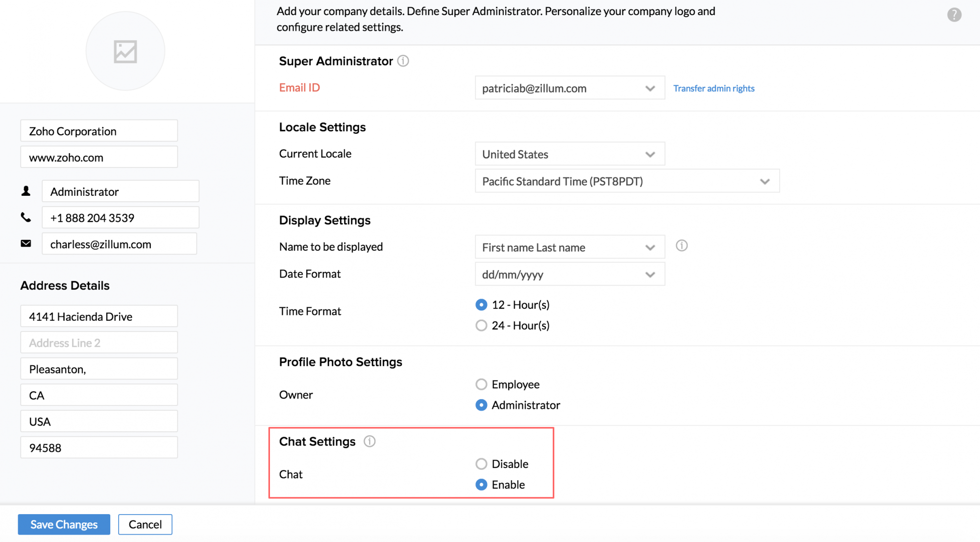Screen dimensions: 980x542
Task: Select the Enable chat radio button
Action: pos(481,484)
